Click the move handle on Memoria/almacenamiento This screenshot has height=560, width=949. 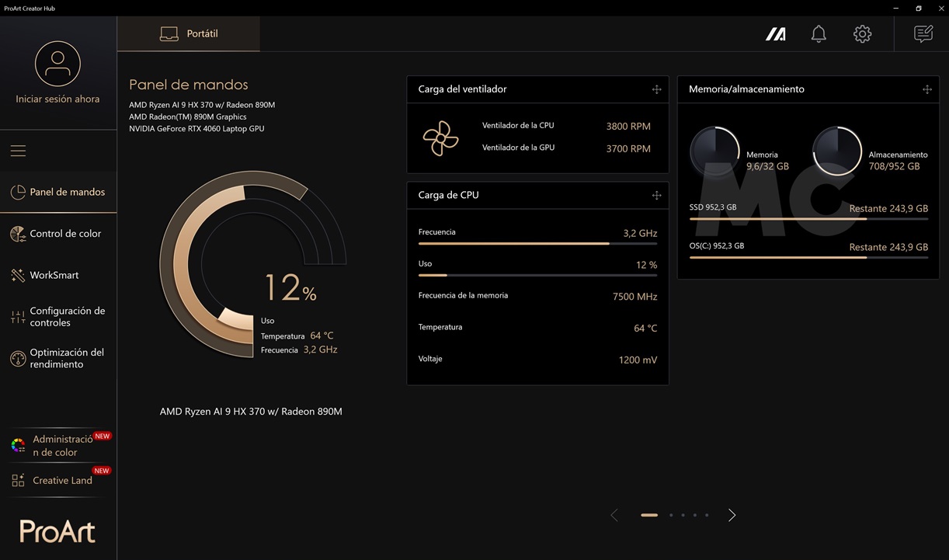coord(926,89)
